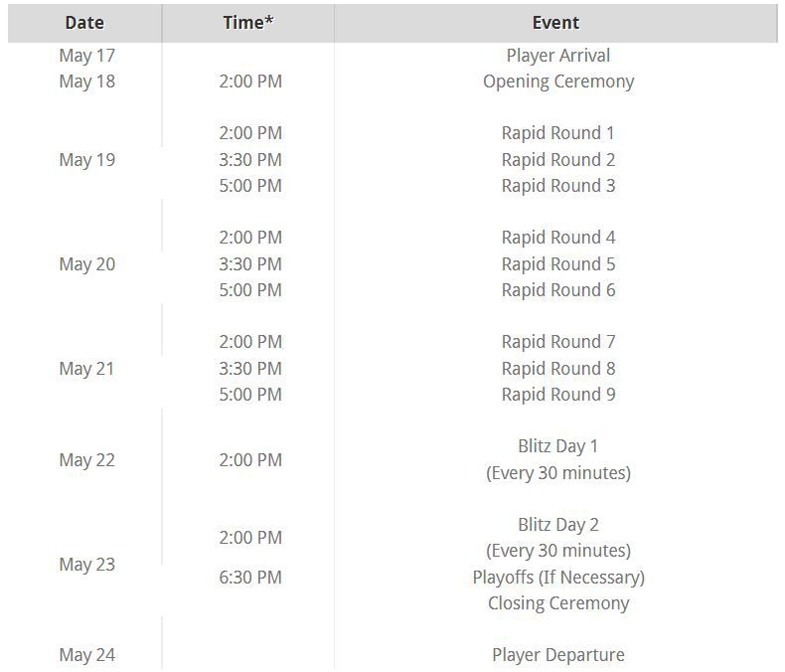The height and width of the screenshot is (672, 785).
Task: Click the Rapid Round 3 entry
Action: (558, 186)
